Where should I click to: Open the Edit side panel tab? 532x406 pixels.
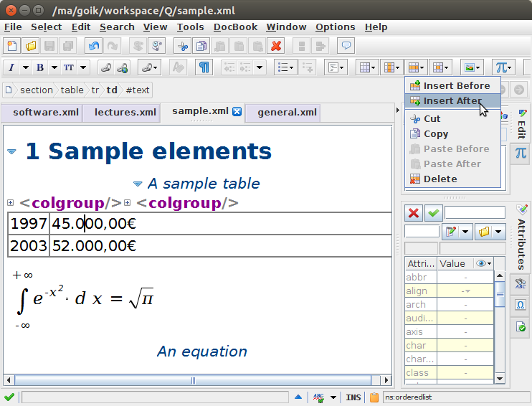pos(522,124)
